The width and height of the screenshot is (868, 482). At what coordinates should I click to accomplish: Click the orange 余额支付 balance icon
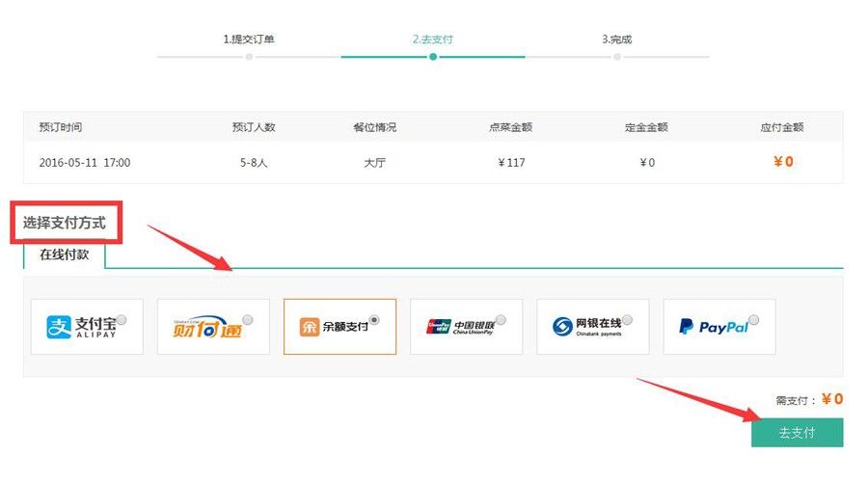310,327
